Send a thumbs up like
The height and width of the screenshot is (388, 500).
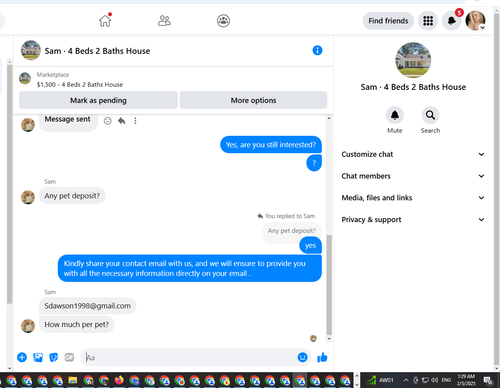322,357
